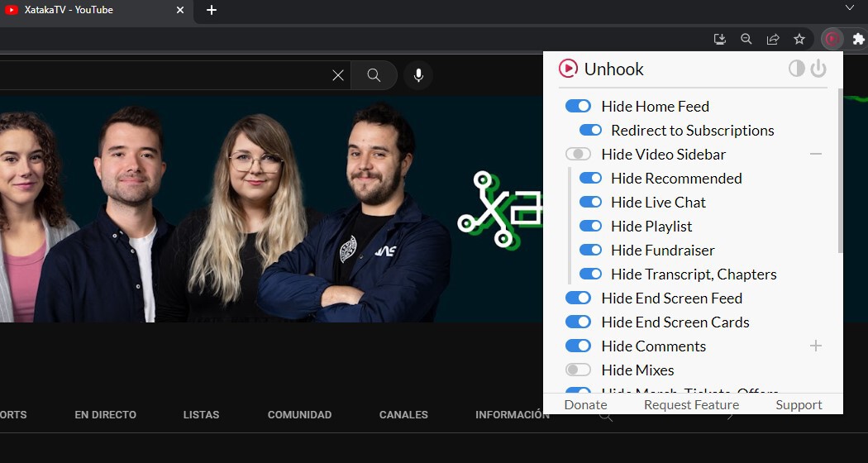Expand Hide Comments options with plus
This screenshot has width=868, height=463.
pyautogui.click(x=815, y=346)
